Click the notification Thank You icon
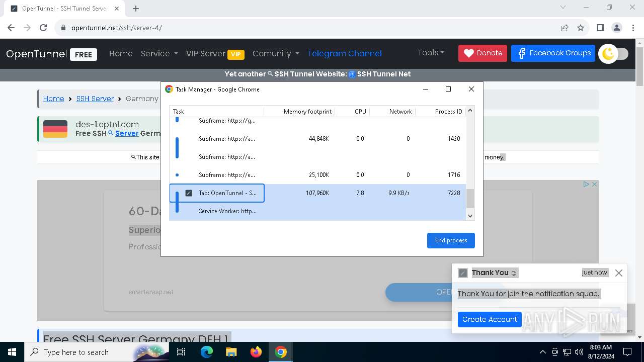This screenshot has width=644, height=362. pos(463,273)
